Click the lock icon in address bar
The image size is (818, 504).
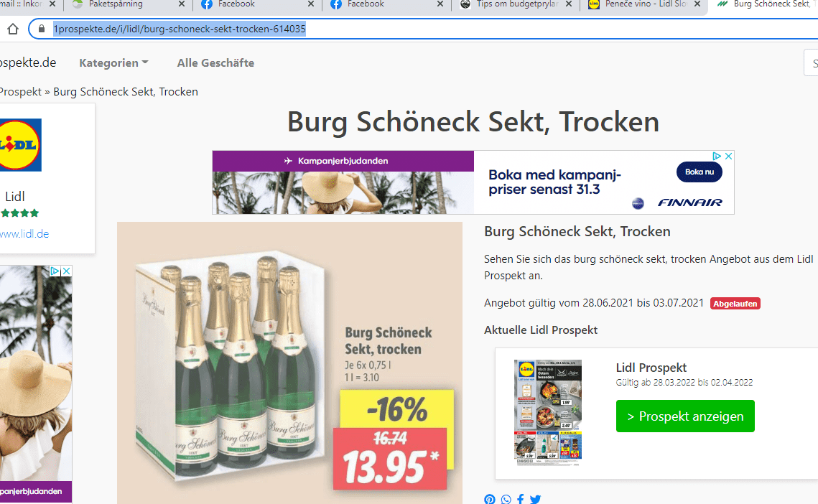[x=42, y=29]
